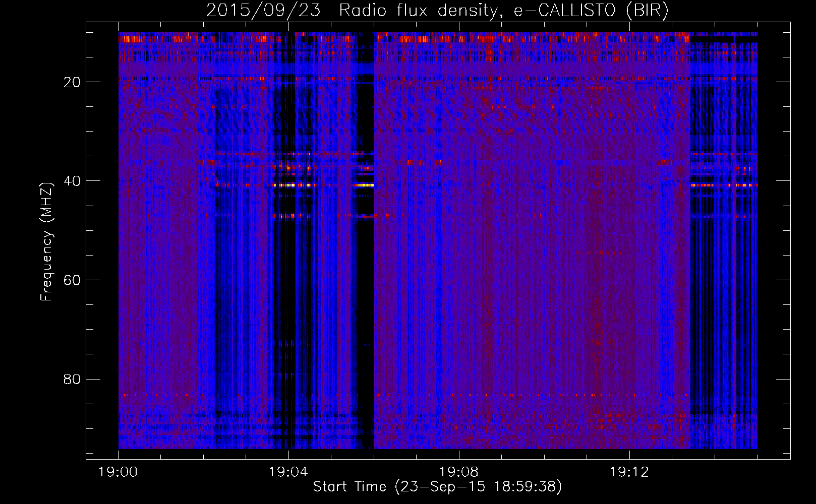This screenshot has width=816, height=504.
Task: Click the Start Time axis label
Action: pos(437,487)
